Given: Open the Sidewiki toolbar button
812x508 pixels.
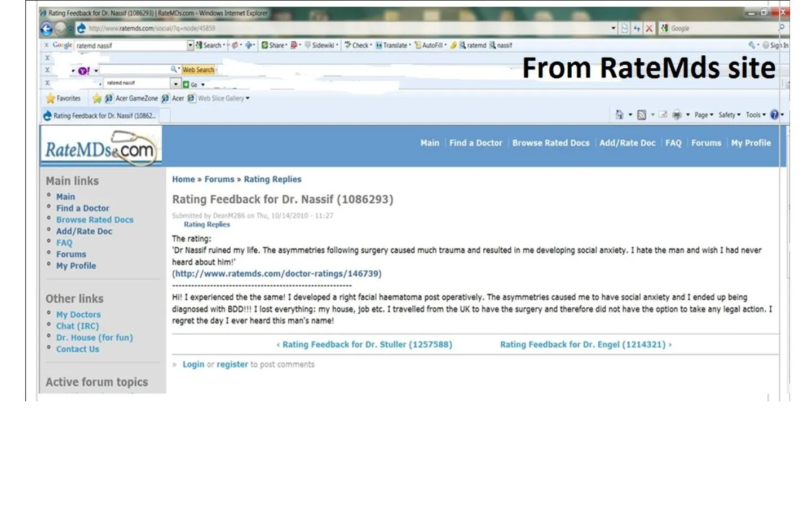Looking at the screenshot, I should (321, 45).
